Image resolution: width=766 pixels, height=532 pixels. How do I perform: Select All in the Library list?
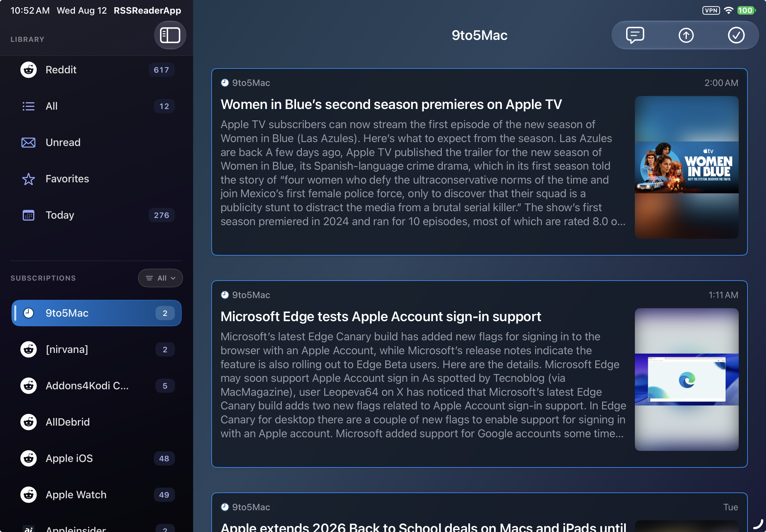97,106
